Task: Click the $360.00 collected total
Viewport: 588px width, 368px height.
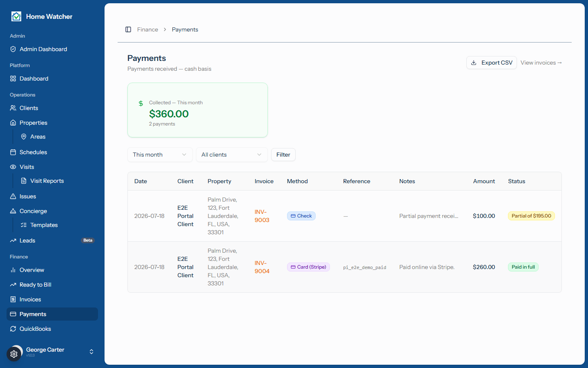Action: 169,114
